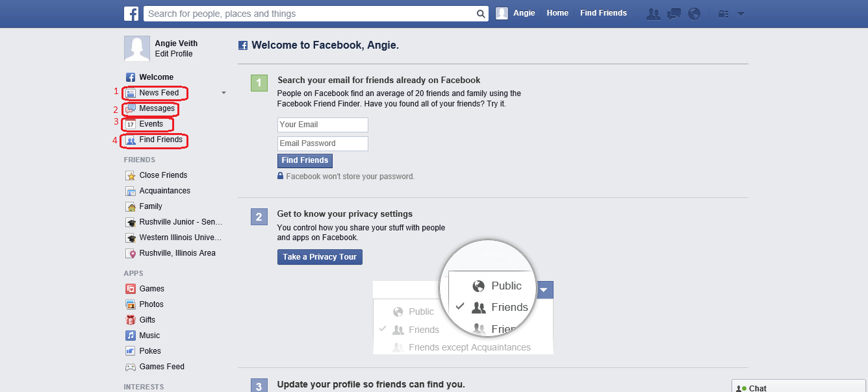
Task: Select Messages in sidebar
Action: 157,108
